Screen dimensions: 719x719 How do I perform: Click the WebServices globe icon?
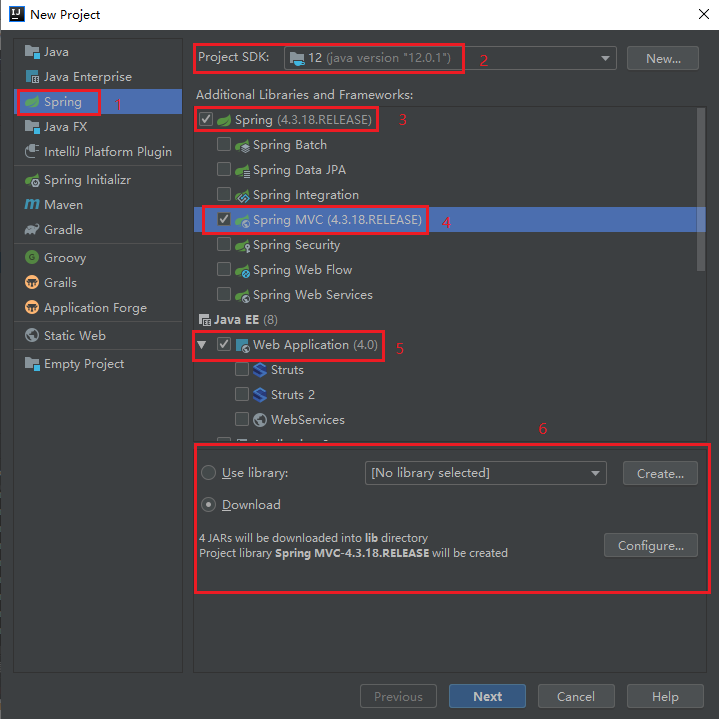260,420
